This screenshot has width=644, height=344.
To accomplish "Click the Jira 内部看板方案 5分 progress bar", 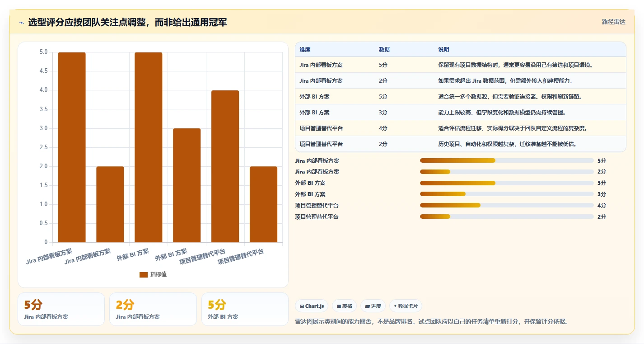I will point(507,160).
